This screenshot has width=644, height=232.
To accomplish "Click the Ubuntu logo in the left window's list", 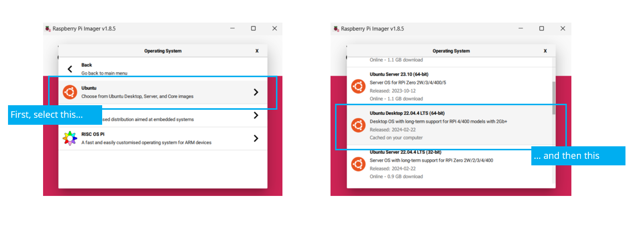I will pos(70,92).
